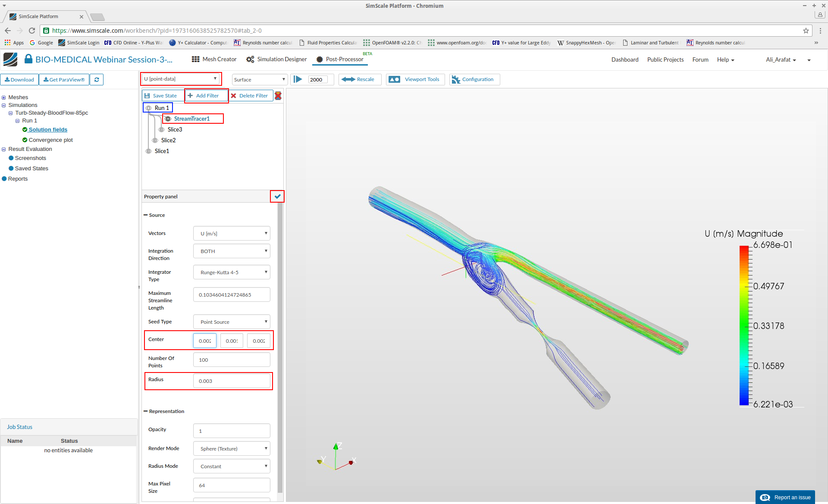The width and height of the screenshot is (828, 504).
Task: Click the red delete-all filters icon
Action: point(278,96)
